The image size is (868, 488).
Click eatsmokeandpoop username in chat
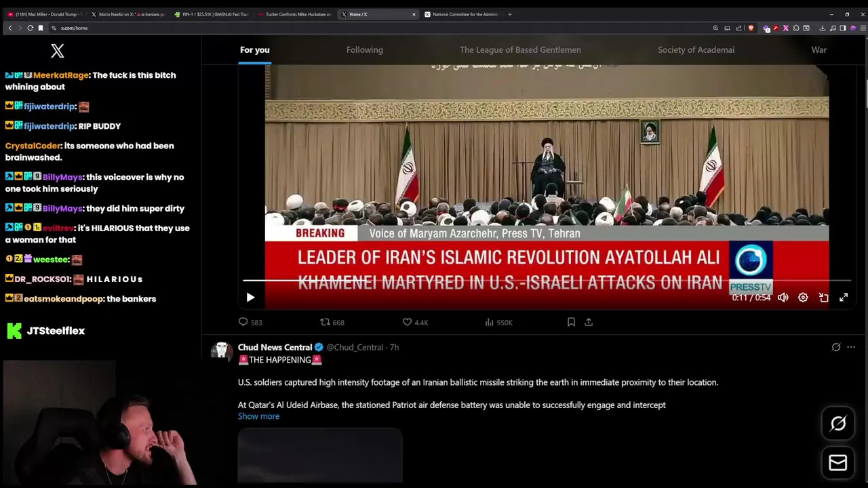click(64, 298)
